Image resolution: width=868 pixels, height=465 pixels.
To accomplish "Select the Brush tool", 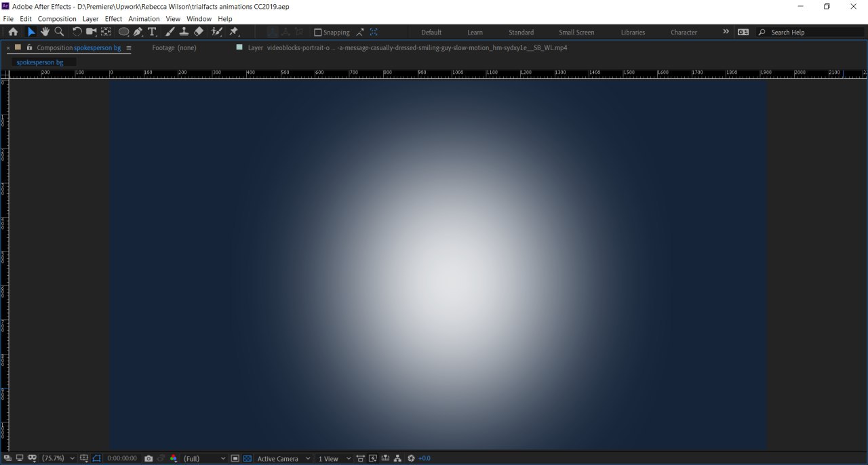I will click(170, 32).
